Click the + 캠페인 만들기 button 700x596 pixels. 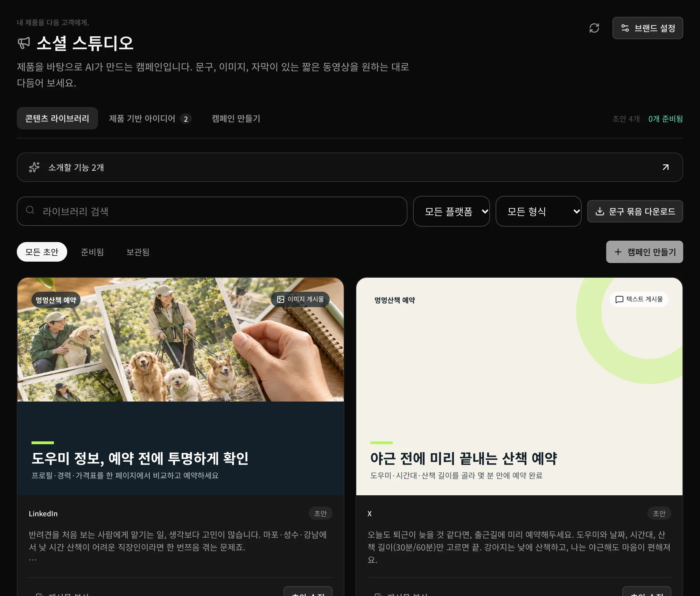[644, 252]
